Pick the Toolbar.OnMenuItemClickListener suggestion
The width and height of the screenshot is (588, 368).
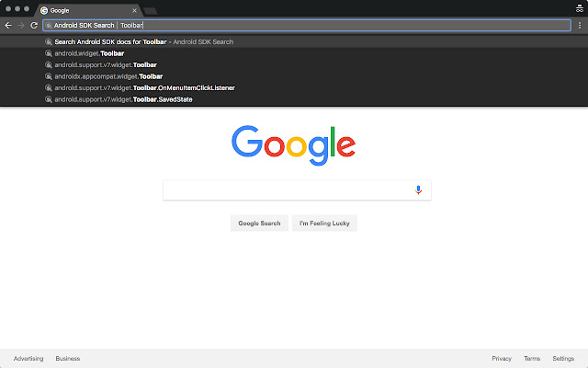click(294, 88)
